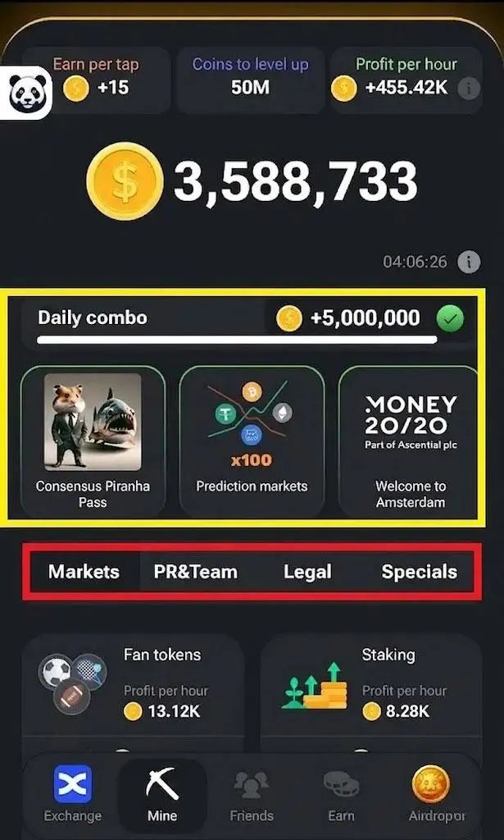Click the green checkmark on Daily combo

click(450, 319)
